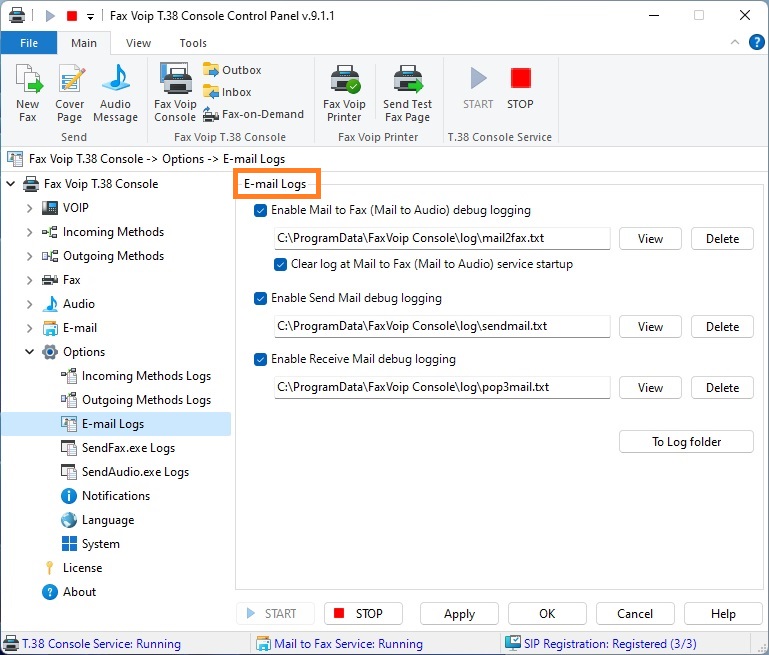
Task: Collapse the ribbon with the up chevron
Action: click(735, 42)
